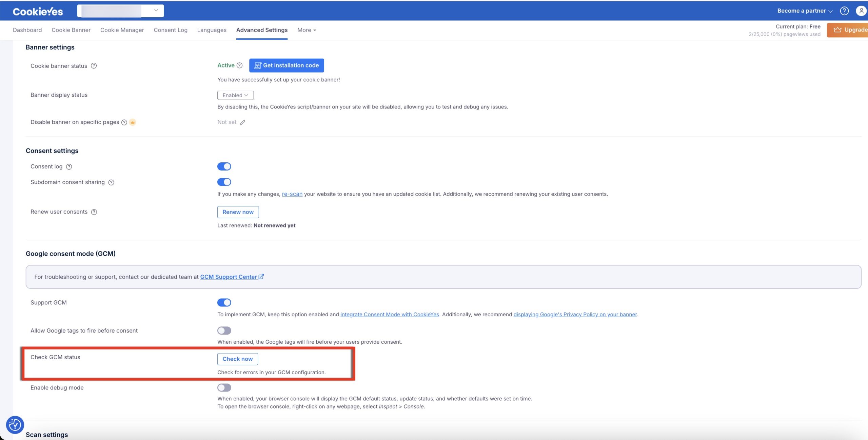Click the premium crown badge icon
The width and height of the screenshot is (868, 440).
point(133,122)
